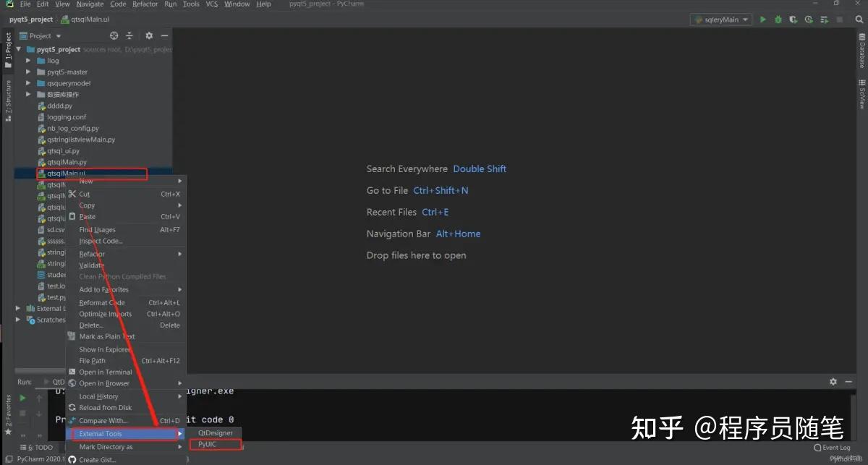The image size is (868, 465).
Task: Click the GitHub icon beside Create Gist
Action: 72,459
